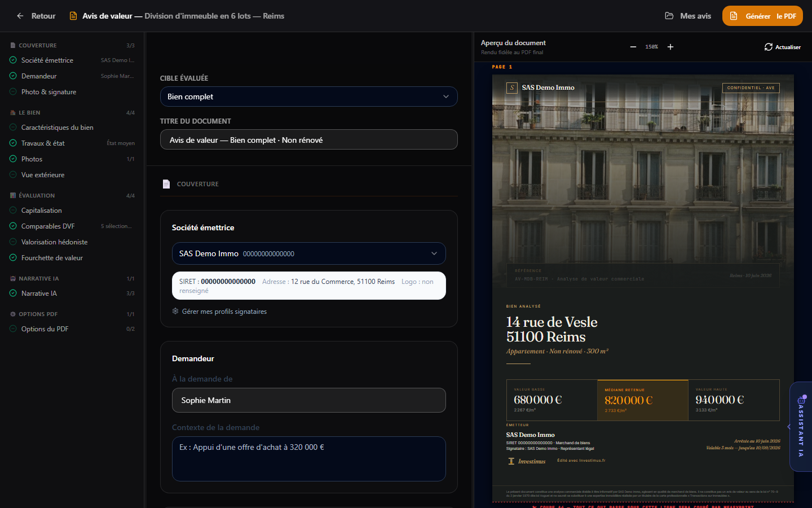
Task: Click Gérer mes profils signataires link
Action: (x=224, y=312)
